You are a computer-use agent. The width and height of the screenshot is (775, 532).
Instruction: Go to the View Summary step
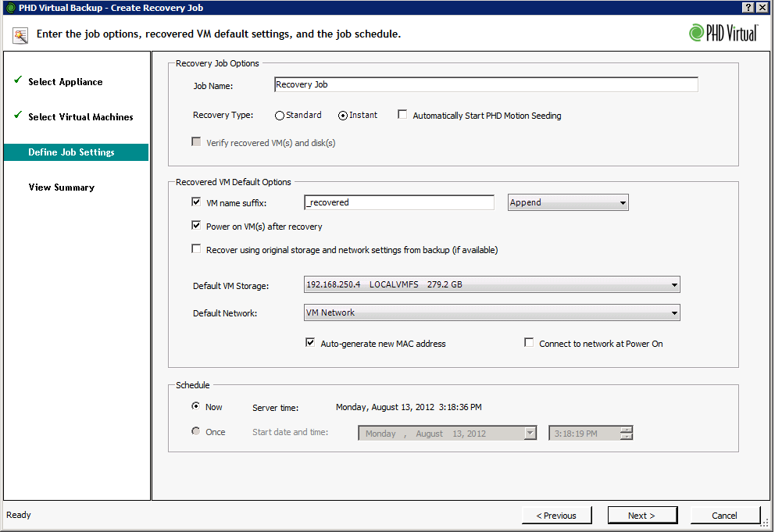61,187
